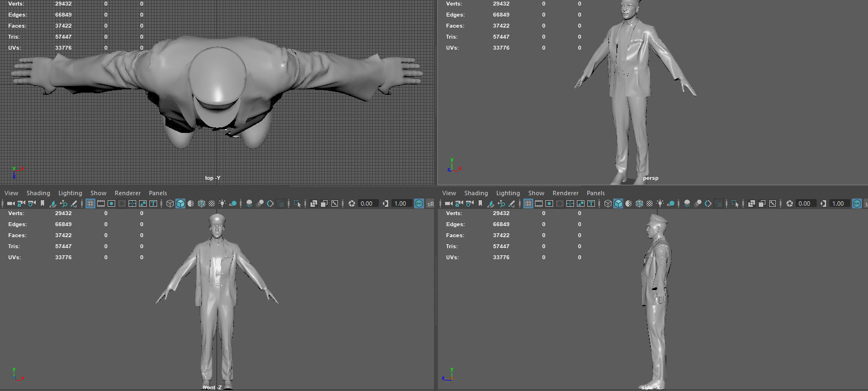Open Shading menu of side panel
868x391 pixels.
pos(476,193)
